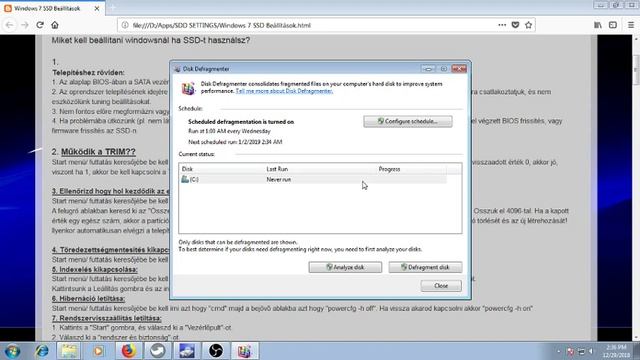Open Firefox Library icon
The width and height of the screenshot is (640, 360).
598,25
